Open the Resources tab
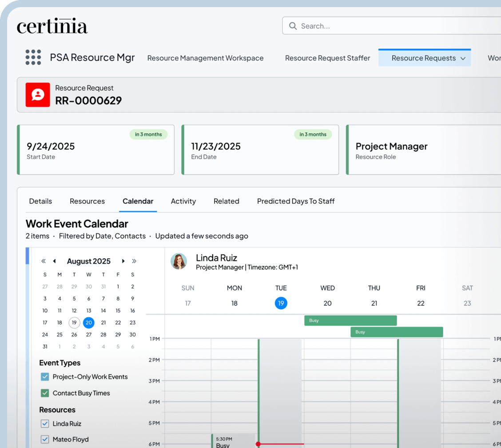This screenshot has height=448, width=501. (x=87, y=201)
